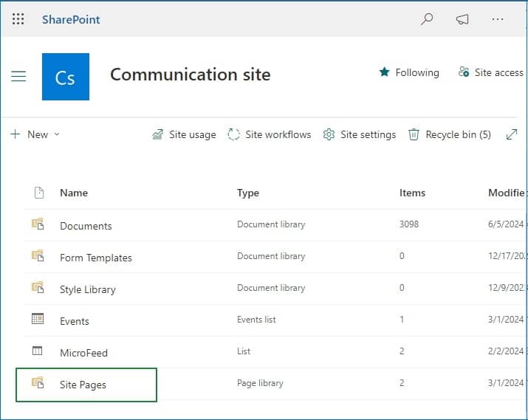
Task: Sort by the Items column header
Action: pyautogui.click(x=412, y=193)
